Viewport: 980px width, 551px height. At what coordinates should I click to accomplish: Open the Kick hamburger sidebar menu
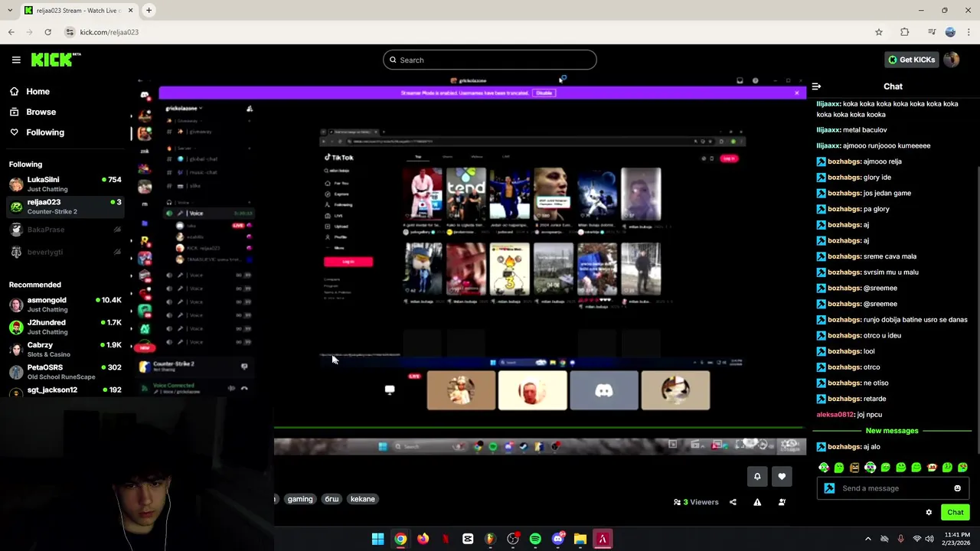[16, 60]
